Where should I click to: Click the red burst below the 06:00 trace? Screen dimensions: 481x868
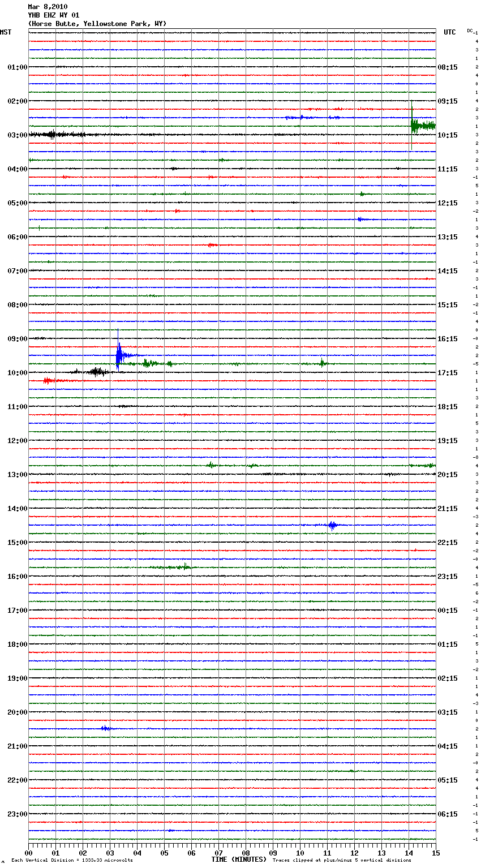click(x=212, y=245)
